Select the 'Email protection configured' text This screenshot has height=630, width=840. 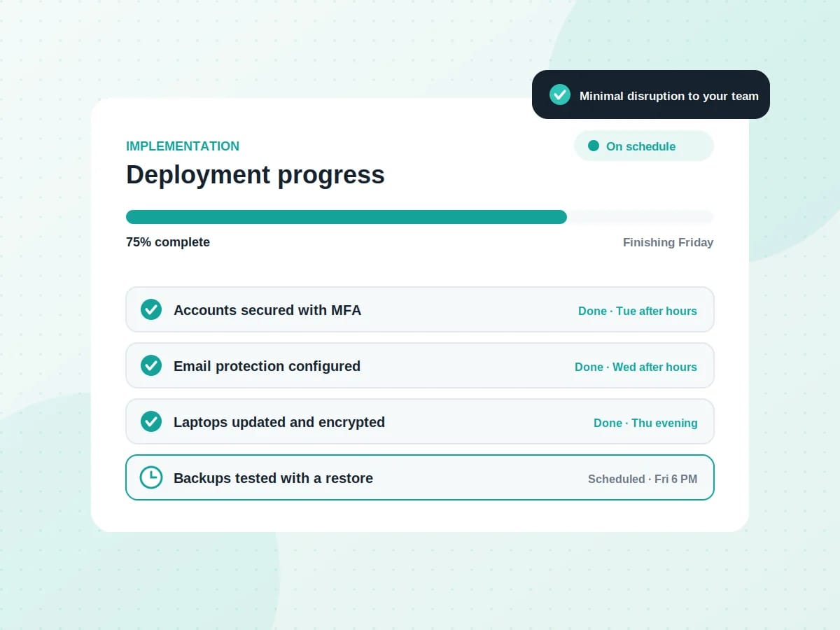pos(267,366)
